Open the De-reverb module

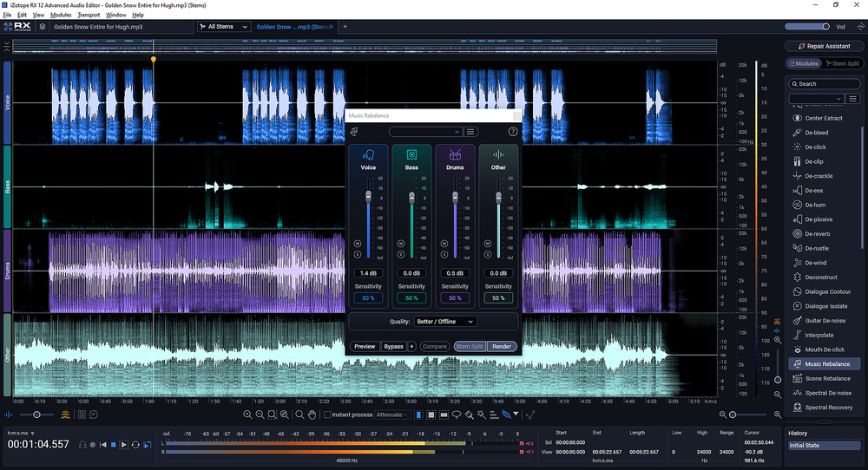pyautogui.click(x=824, y=234)
